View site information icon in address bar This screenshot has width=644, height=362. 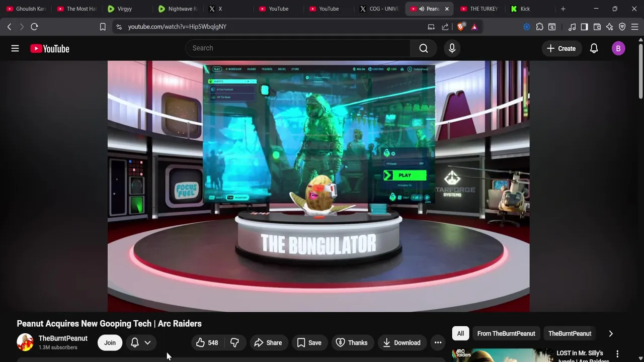click(x=119, y=27)
